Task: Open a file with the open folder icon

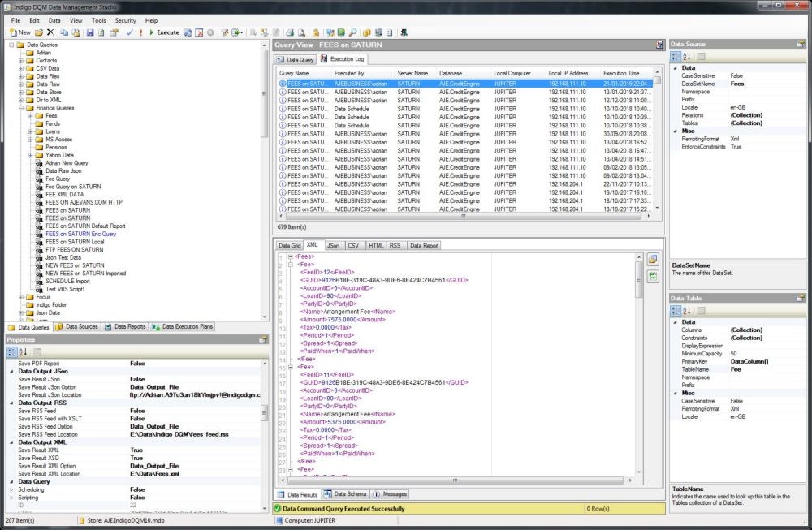Action: coord(39,32)
